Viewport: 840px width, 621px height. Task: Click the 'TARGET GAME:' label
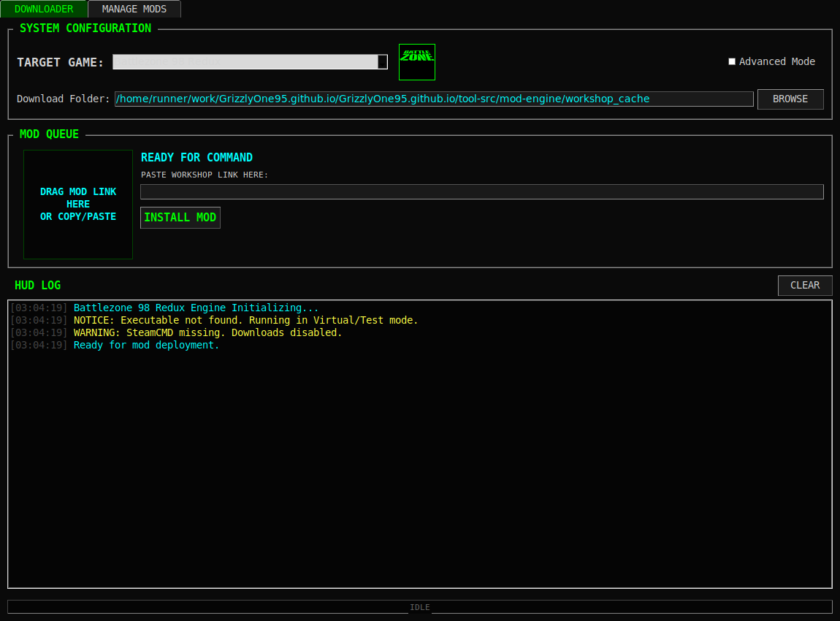[60, 62]
